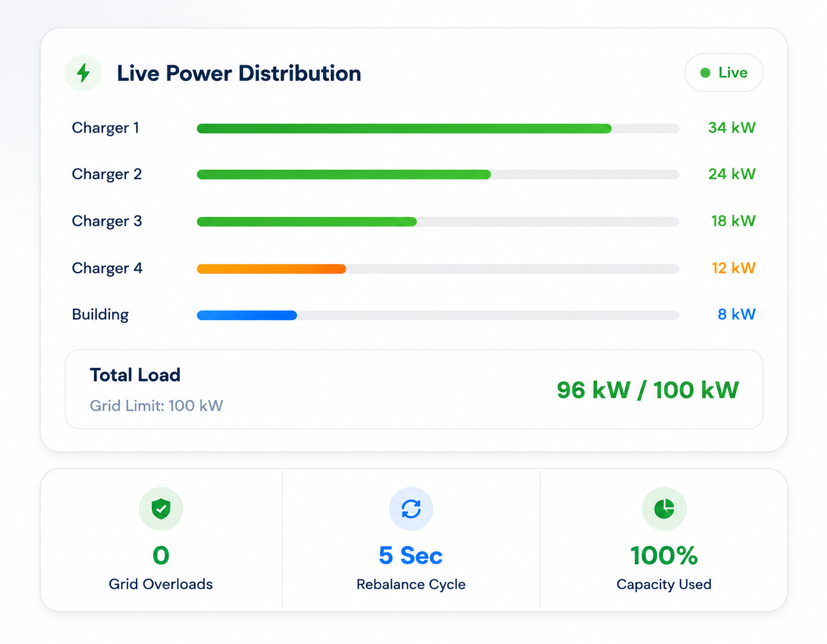827x644 pixels.
Task: Open the Total Load summary panel
Action: tap(414, 389)
